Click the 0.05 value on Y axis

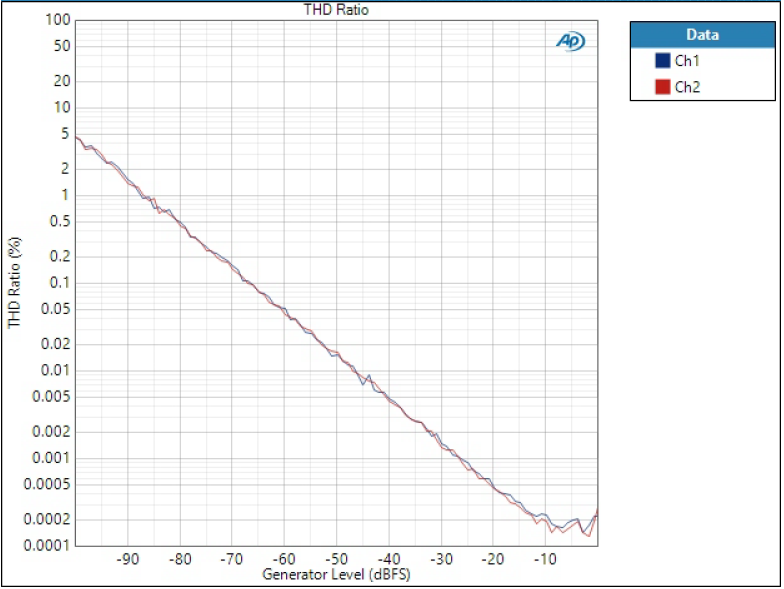click(x=56, y=308)
